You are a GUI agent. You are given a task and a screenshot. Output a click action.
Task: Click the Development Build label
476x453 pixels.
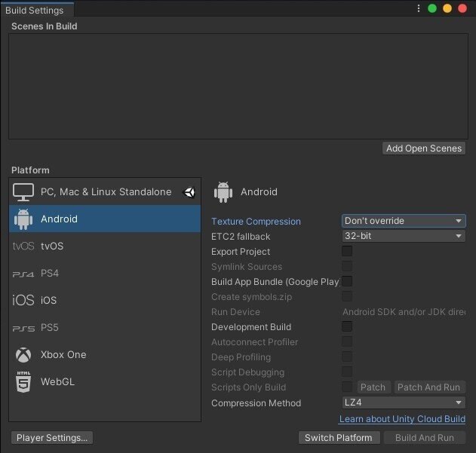coord(251,327)
